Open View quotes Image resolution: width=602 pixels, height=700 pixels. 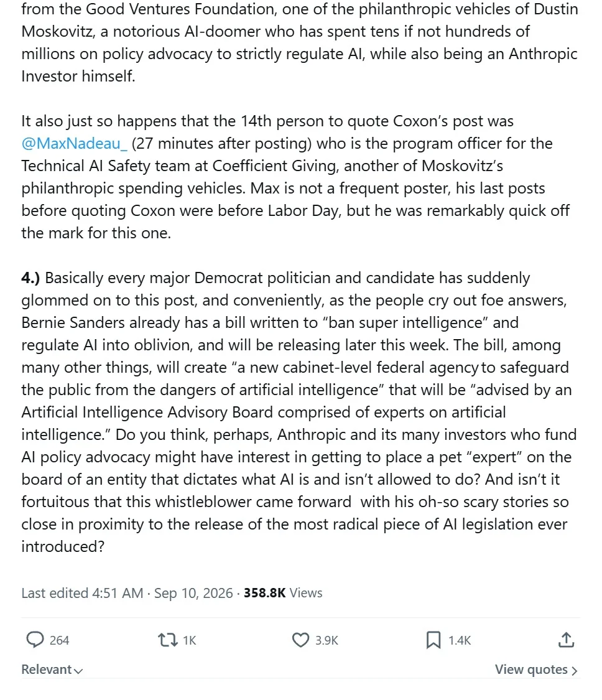pyautogui.click(x=537, y=670)
